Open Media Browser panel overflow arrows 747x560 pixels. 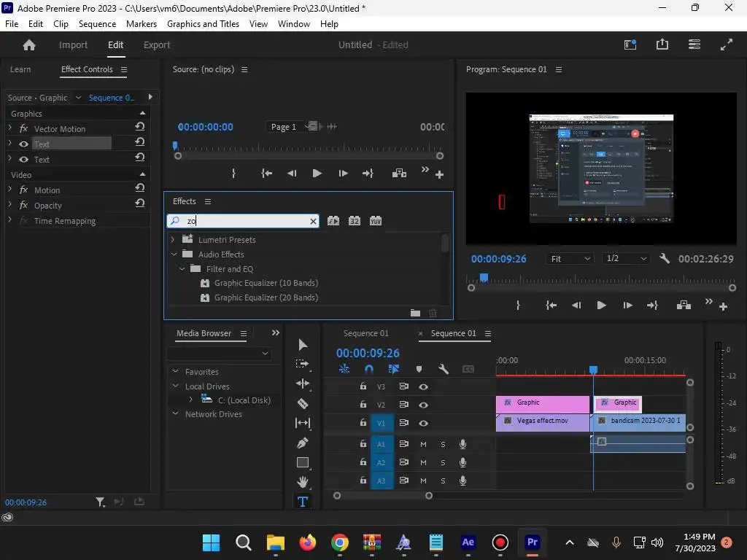click(275, 332)
